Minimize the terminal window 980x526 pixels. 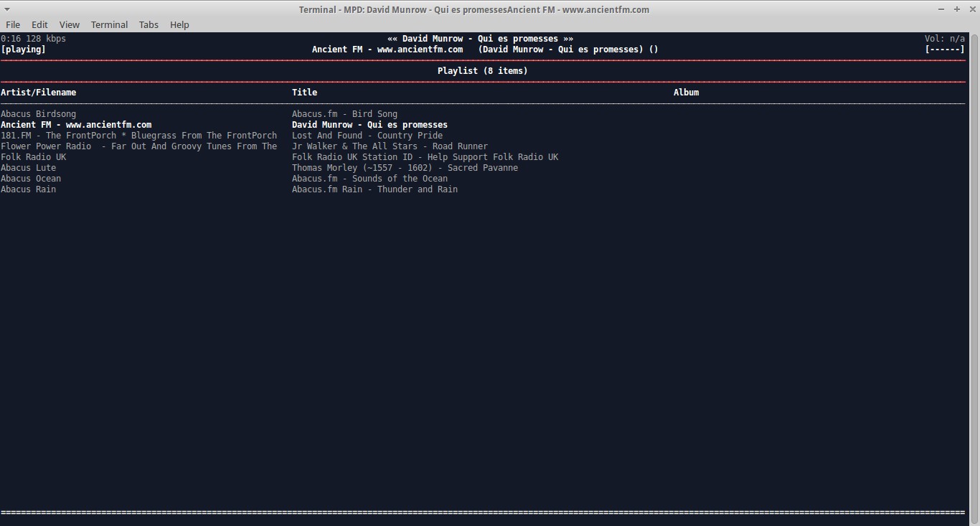941,9
